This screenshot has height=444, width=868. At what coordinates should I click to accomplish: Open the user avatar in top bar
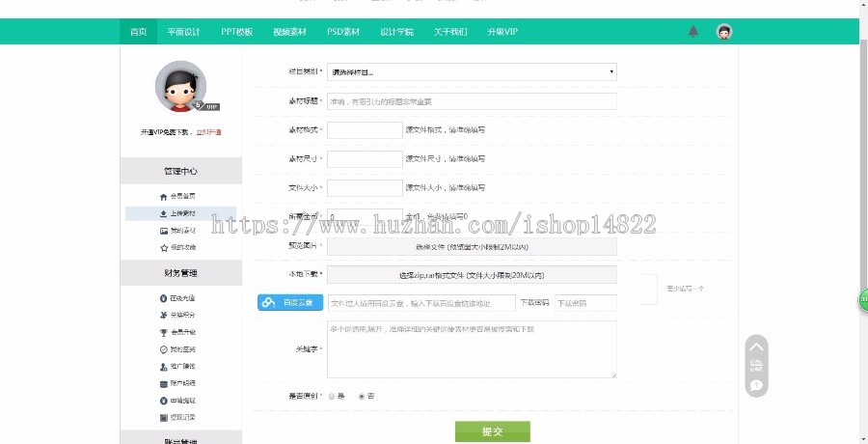(724, 32)
